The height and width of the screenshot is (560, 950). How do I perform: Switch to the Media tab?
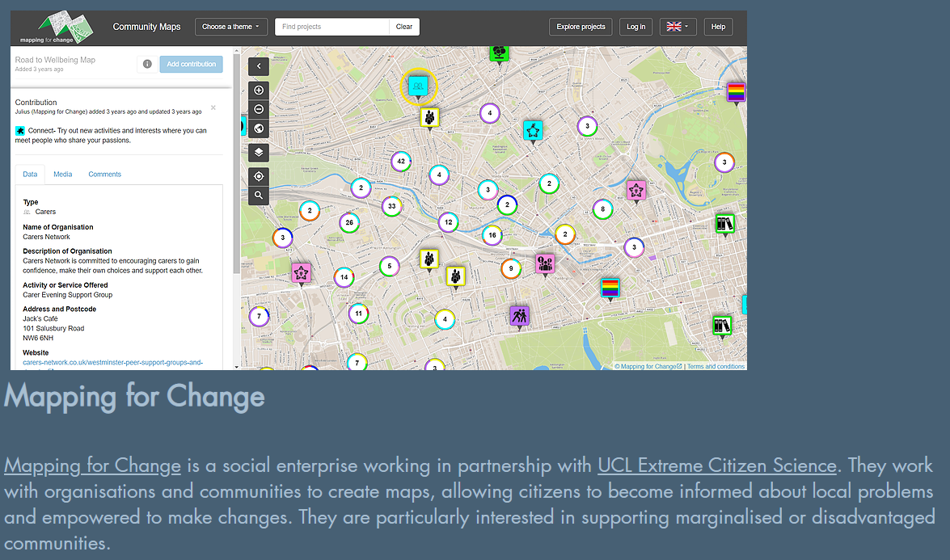(x=62, y=174)
